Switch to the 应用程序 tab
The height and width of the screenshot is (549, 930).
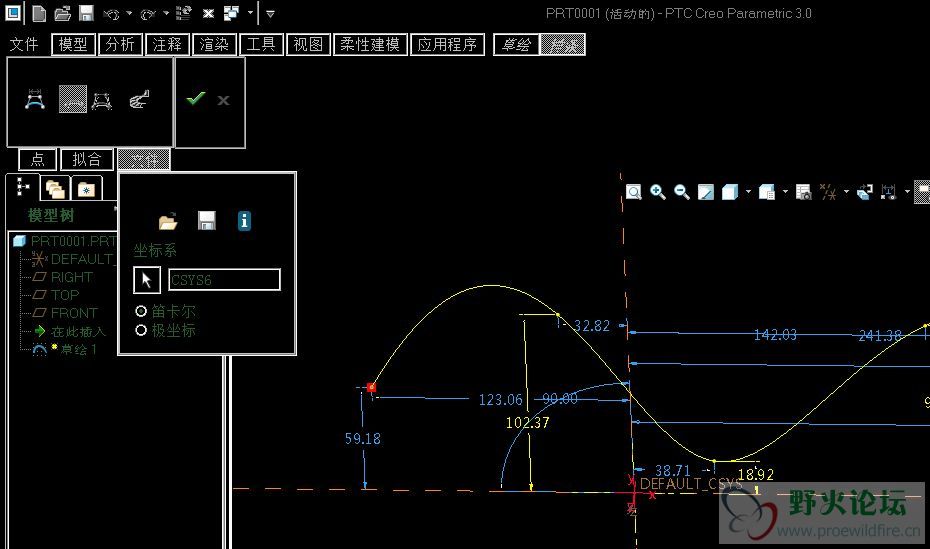tap(447, 44)
